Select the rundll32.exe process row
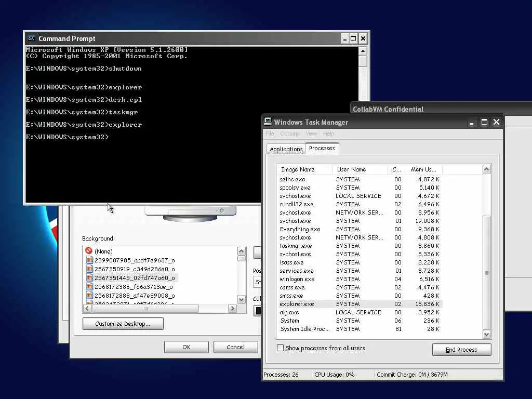532x399 pixels. coord(360,204)
